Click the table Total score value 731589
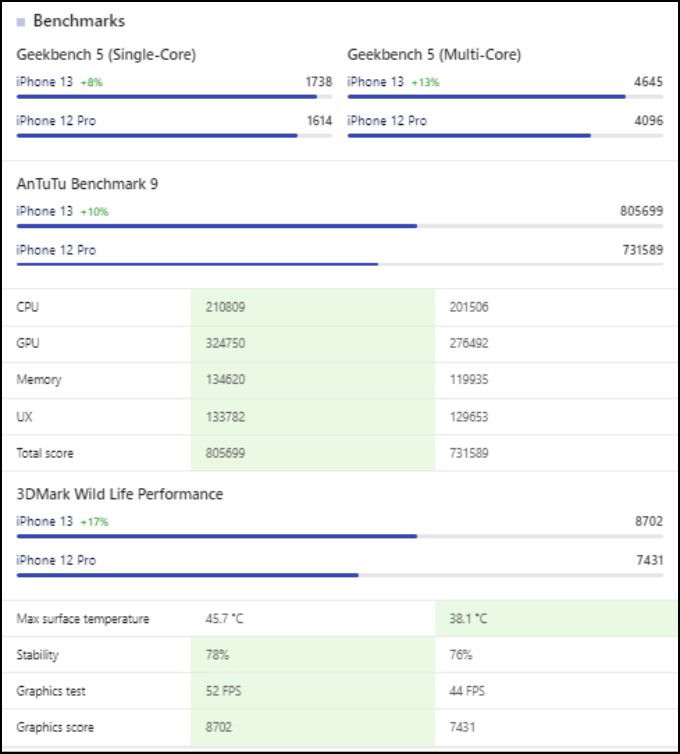 (x=469, y=453)
